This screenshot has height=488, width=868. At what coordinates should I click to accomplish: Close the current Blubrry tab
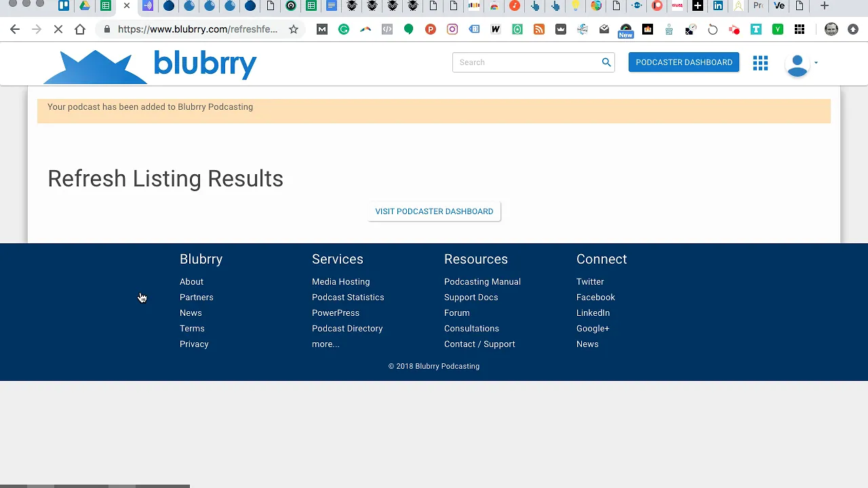tap(127, 6)
